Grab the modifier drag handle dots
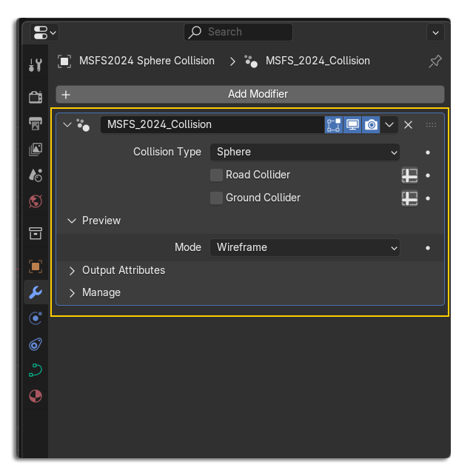The image size is (473, 476). point(431,125)
